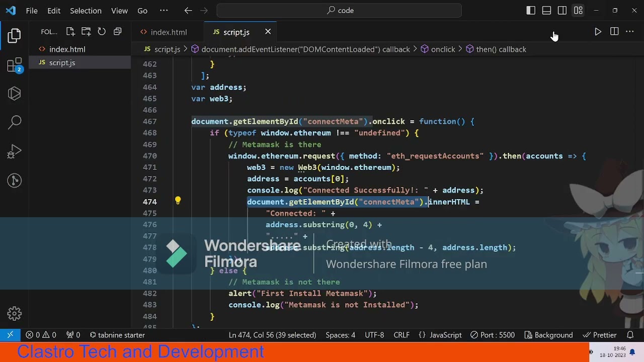Go forward with navigation arrow

(204, 11)
